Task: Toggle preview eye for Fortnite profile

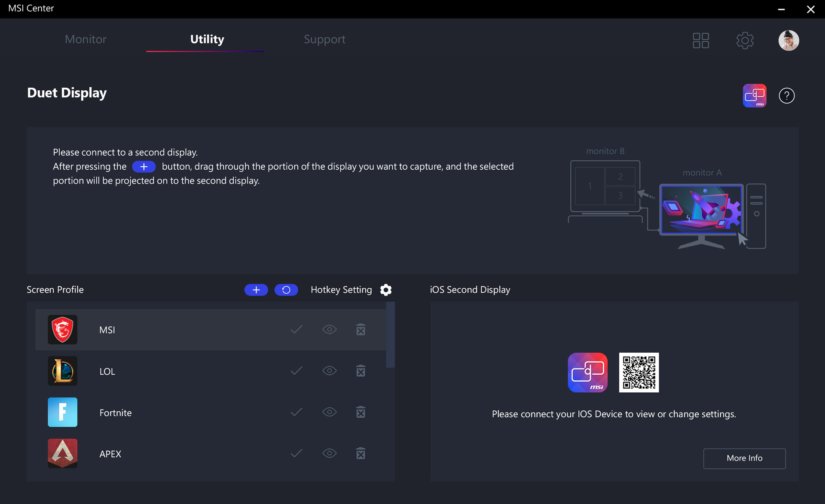Action: pos(329,412)
